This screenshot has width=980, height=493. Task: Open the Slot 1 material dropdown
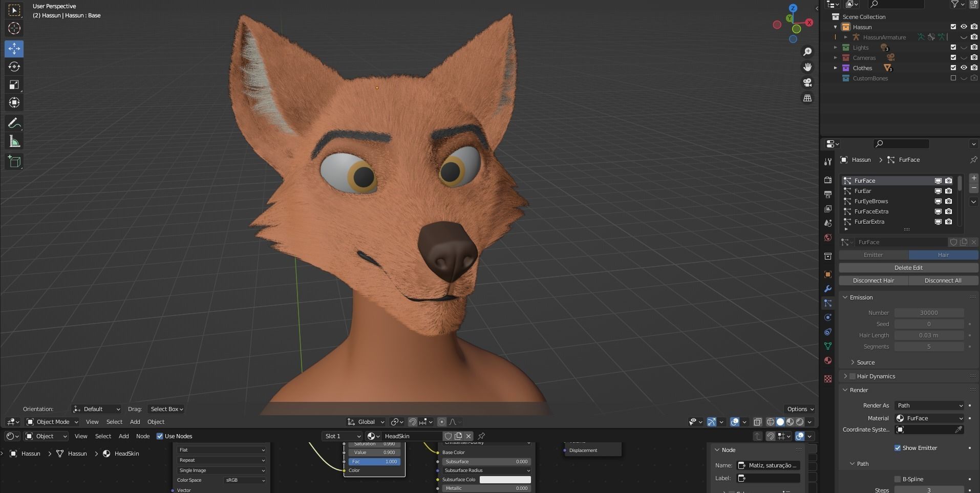342,436
